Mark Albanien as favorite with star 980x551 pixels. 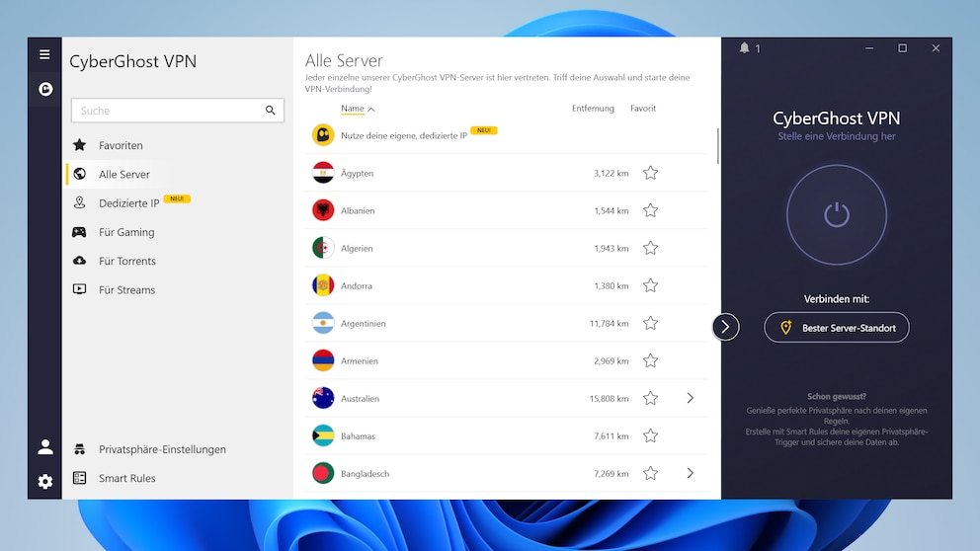pyautogui.click(x=651, y=210)
